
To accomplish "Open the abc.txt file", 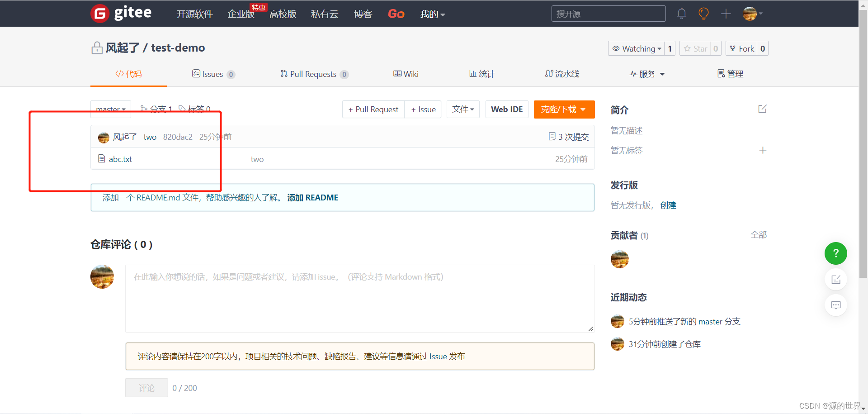I will click(120, 159).
